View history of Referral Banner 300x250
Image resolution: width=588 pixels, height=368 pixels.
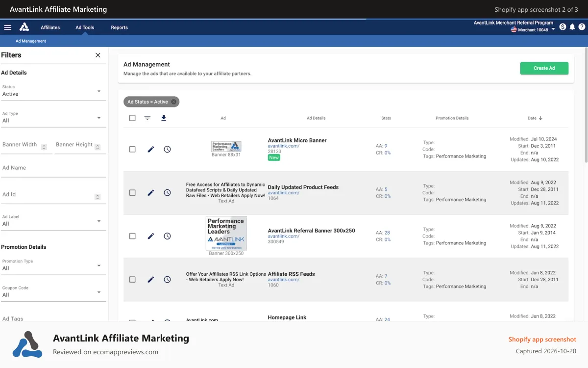167,236
